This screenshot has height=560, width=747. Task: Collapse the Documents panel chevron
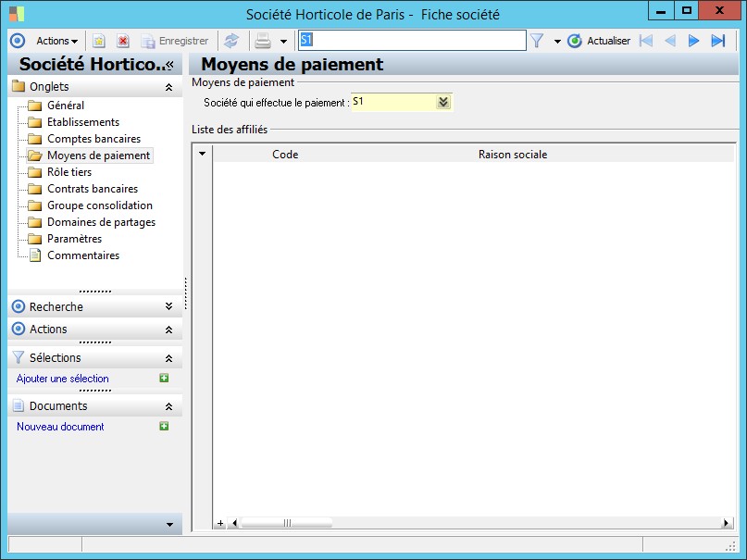point(168,406)
